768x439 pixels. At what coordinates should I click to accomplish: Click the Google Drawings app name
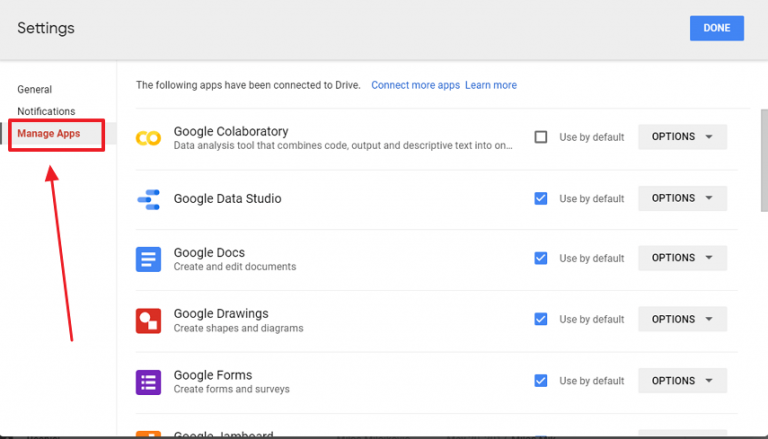(221, 314)
